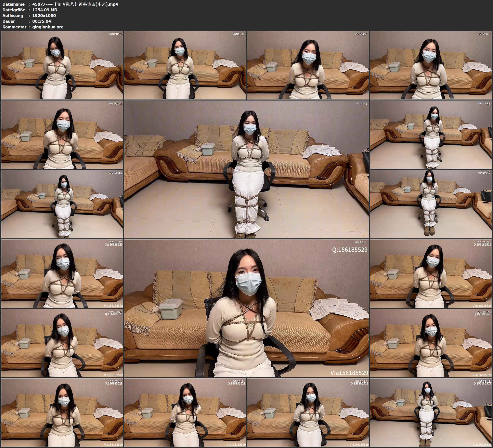Open the 00:25:50 thumbnail
The image size is (493, 448).
click(x=431, y=343)
